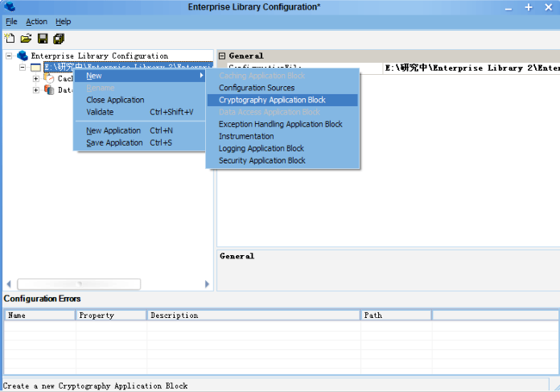
Task: Open the Help menu
Action: (x=63, y=22)
